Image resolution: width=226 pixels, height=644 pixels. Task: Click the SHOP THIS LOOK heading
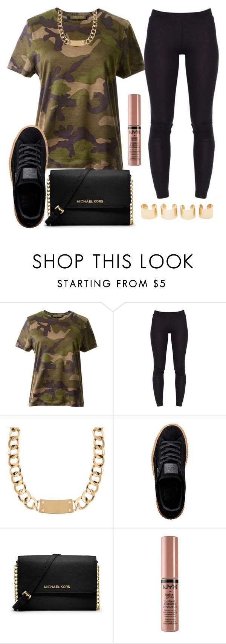tap(113, 261)
